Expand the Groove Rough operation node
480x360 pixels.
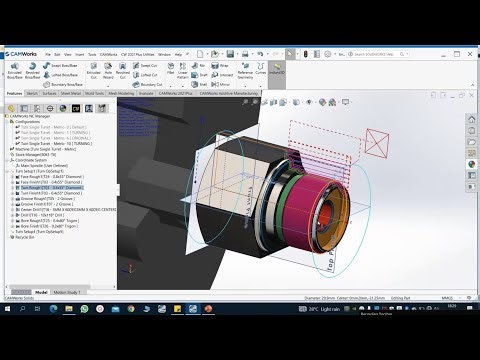pos(13,199)
